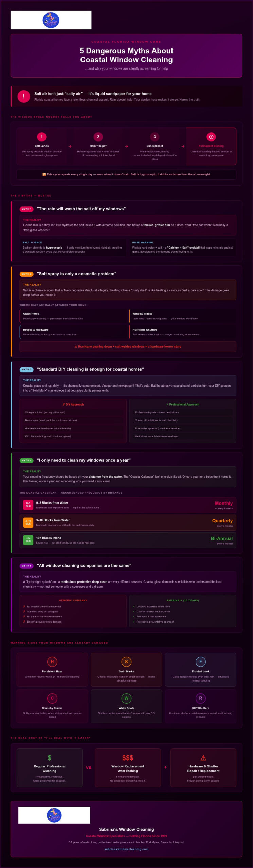253x868 pixels.
Task: Click the Sabrina's logo in the header
Action: (x=51, y=20)
